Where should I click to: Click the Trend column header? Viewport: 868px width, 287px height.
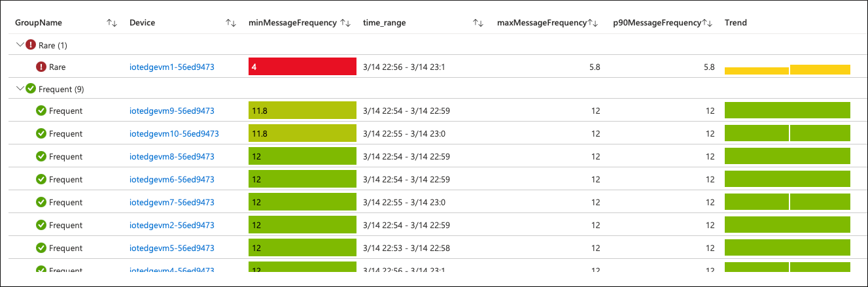736,23
